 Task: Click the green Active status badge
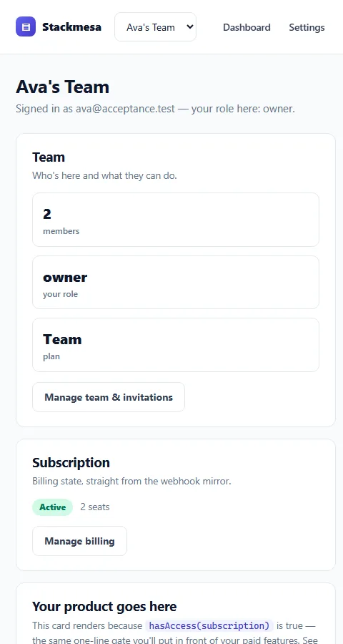[x=52, y=507]
